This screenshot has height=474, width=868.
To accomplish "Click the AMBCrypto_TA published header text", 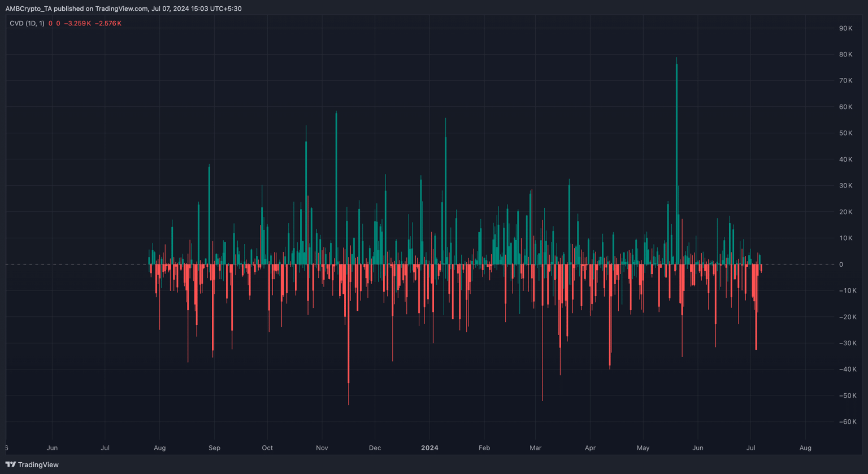I will [x=123, y=8].
